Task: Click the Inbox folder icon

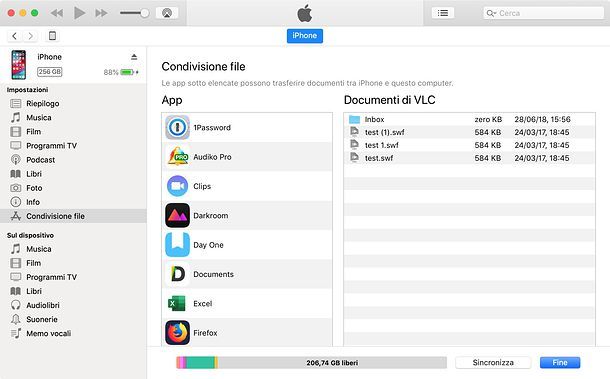Action: (354, 119)
